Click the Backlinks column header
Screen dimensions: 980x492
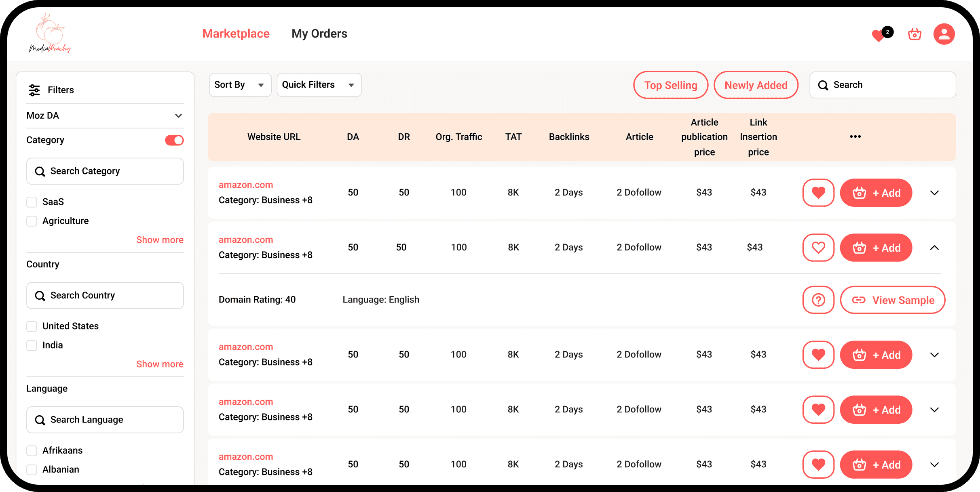point(569,137)
